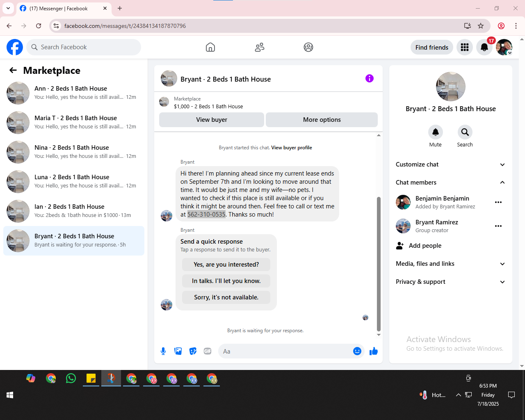Expand Media, files and links section
525x420 pixels.
click(450, 264)
